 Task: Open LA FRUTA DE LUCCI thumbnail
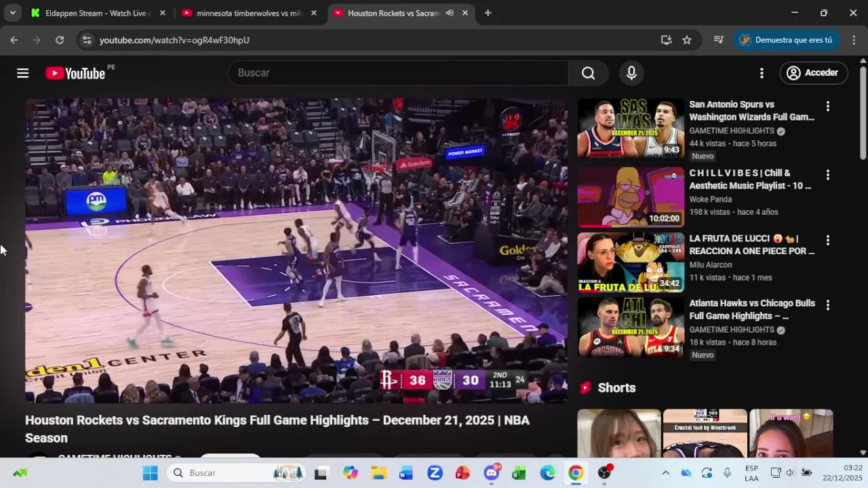pos(631,262)
